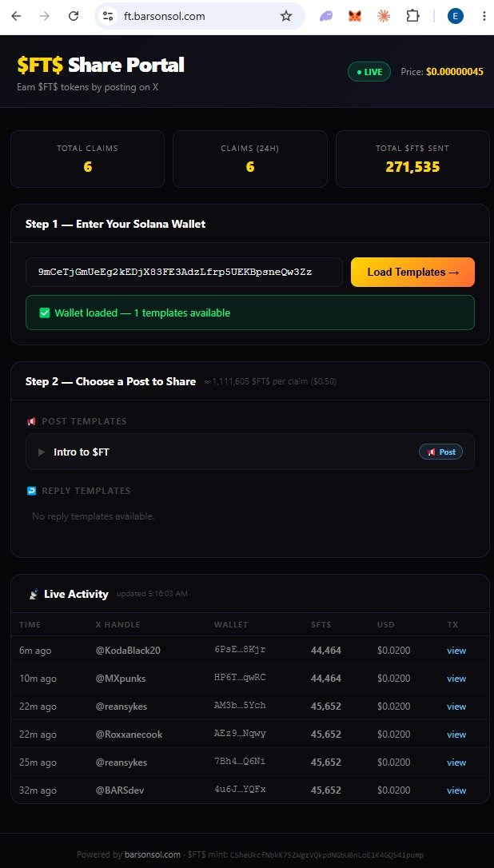Screen dimensions: 494x868
Task: View transaction for @BARSdev
Action: [x=456, y=790]
